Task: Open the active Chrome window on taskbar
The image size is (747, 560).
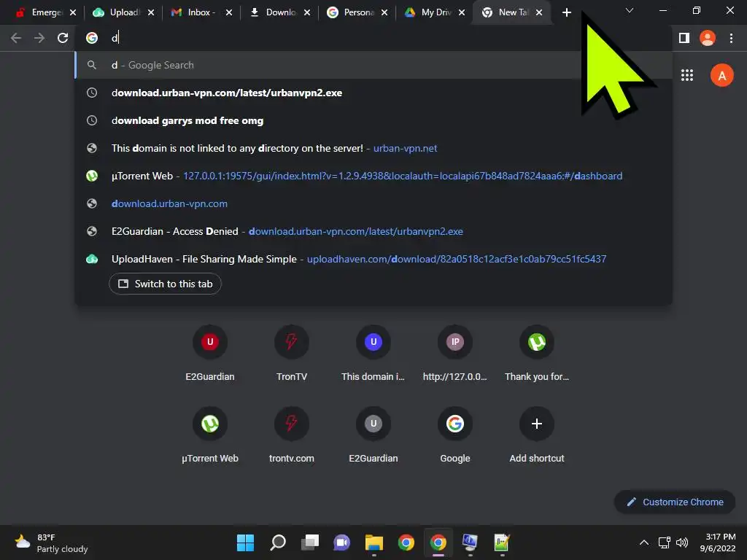Action: pos(438,542)
